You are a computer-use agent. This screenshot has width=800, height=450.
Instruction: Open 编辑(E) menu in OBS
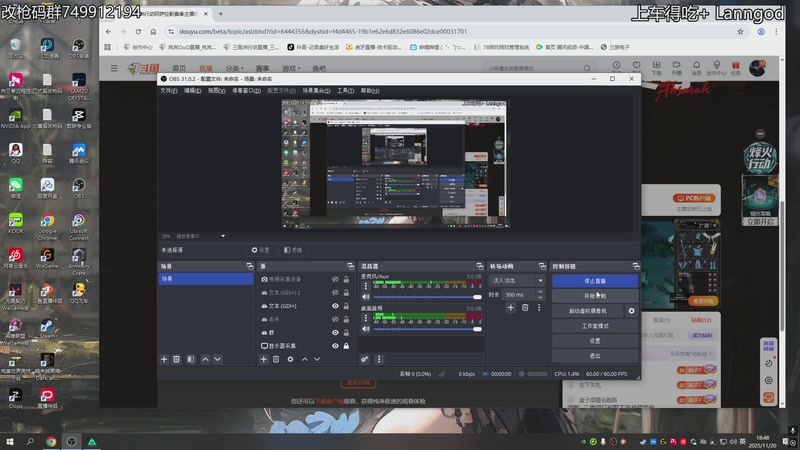(x=192, y=91)
